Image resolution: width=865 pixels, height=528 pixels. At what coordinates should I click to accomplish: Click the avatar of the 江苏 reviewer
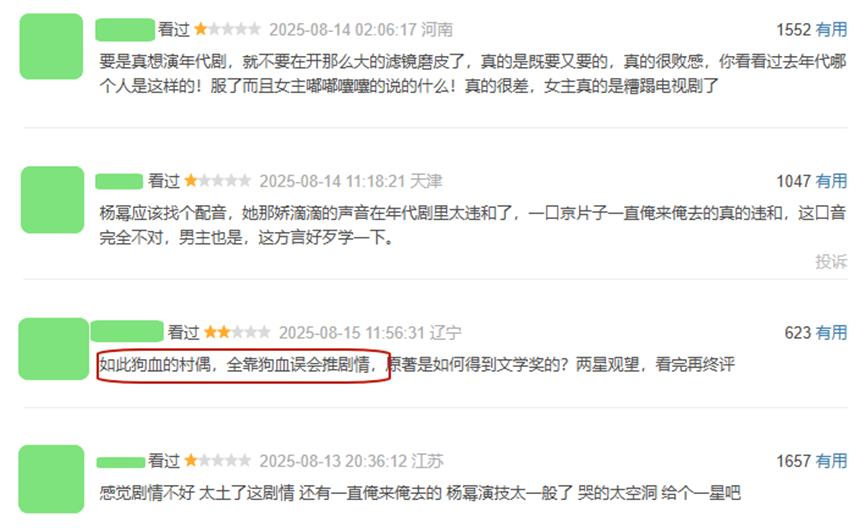point(51,479)
